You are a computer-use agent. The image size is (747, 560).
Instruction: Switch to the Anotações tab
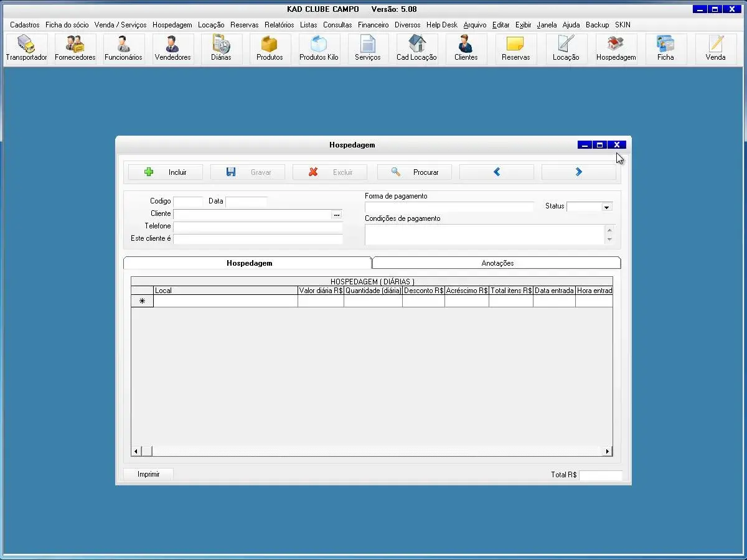497,263
